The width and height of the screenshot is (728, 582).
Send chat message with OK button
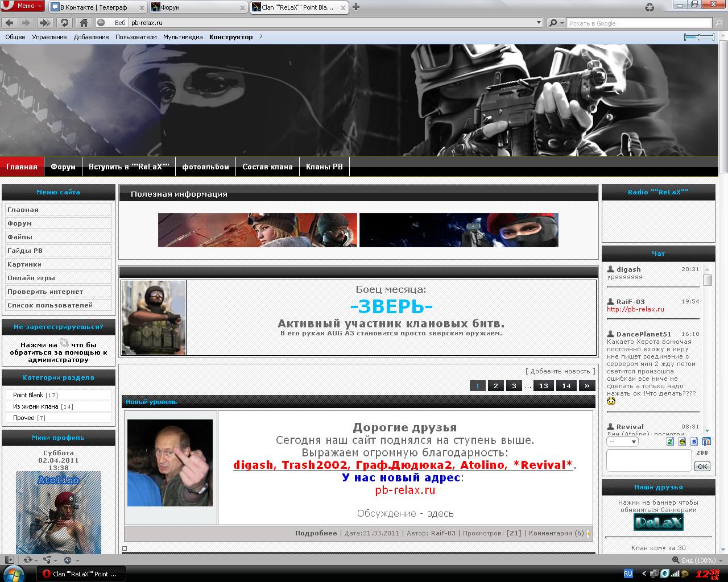[702, 466]
